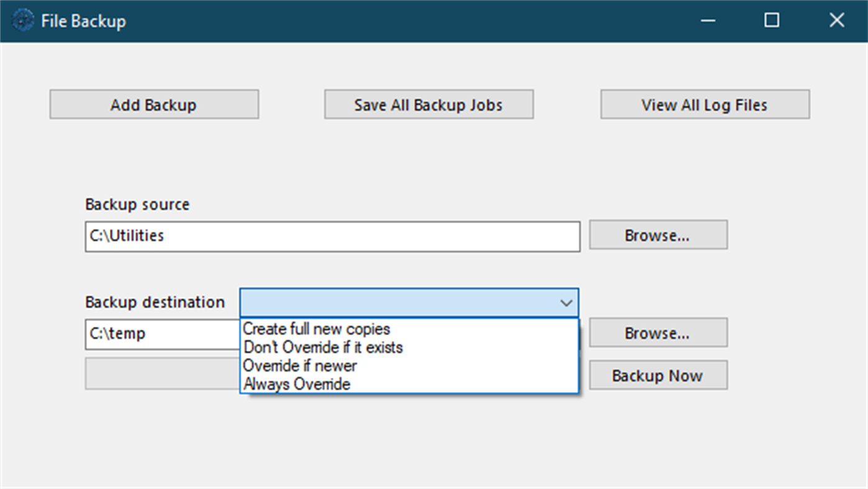Collapse the backup mode dropdown chevron
This screenshot has width=868, height=489.
[x=566, y=303]
